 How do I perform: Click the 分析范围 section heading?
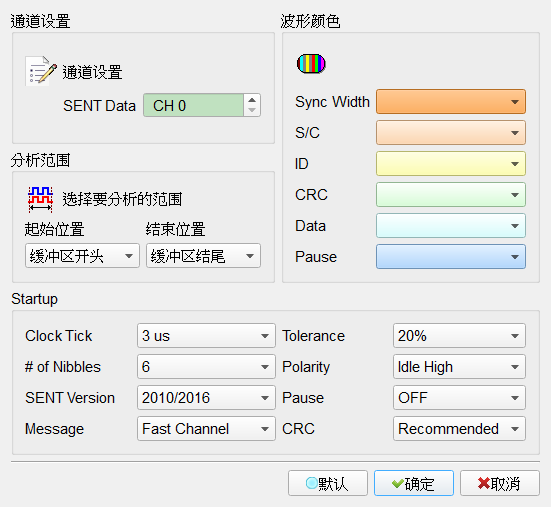(x=40, y=160)
